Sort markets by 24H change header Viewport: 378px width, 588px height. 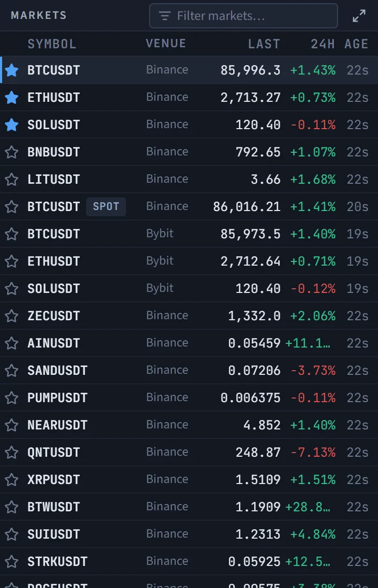[323, 44]
